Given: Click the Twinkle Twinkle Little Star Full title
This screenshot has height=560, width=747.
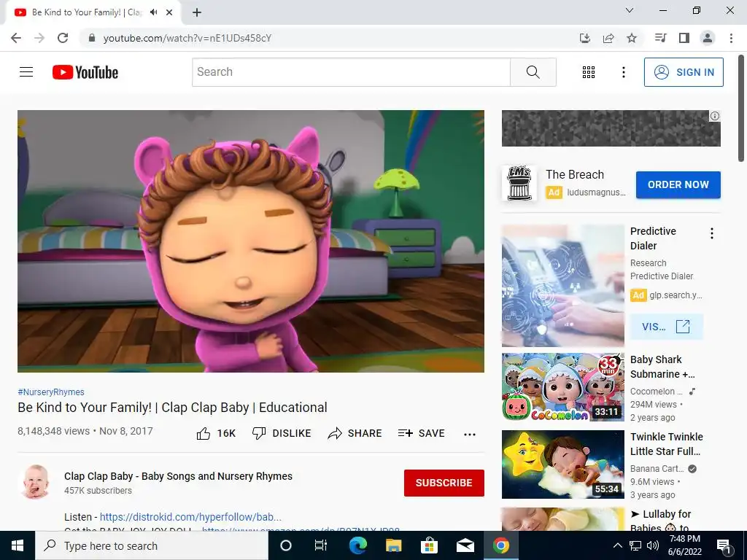Looking at the screenshot, I should pyautogui.click(x=667, y=444).
